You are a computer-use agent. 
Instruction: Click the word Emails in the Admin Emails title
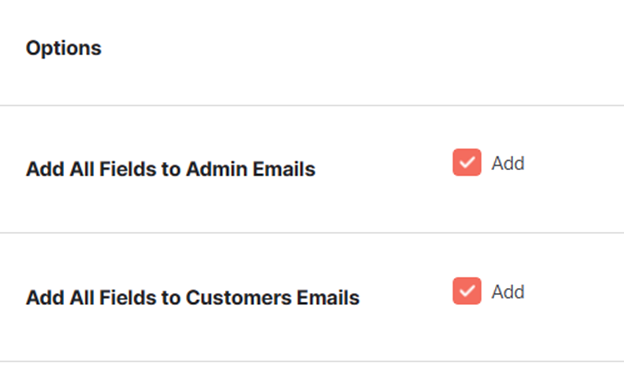coord(284,169)
